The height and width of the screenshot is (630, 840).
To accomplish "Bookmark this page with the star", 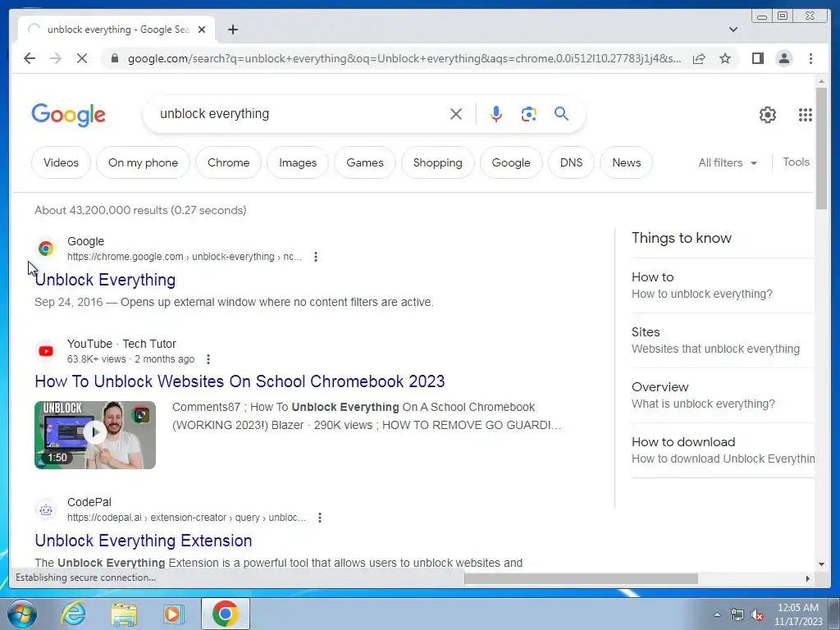I will pyautogui.click(x=725, y=58).
